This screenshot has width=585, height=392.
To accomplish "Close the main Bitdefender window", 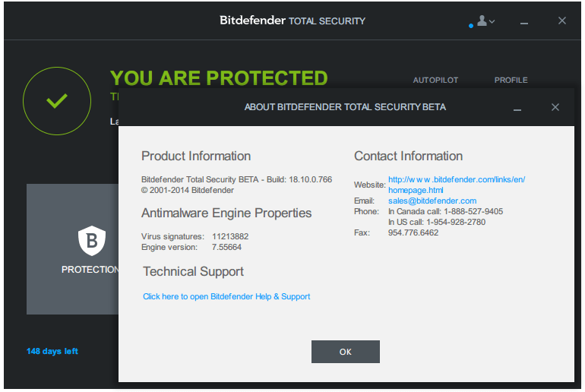I will (x=562, y=21).
